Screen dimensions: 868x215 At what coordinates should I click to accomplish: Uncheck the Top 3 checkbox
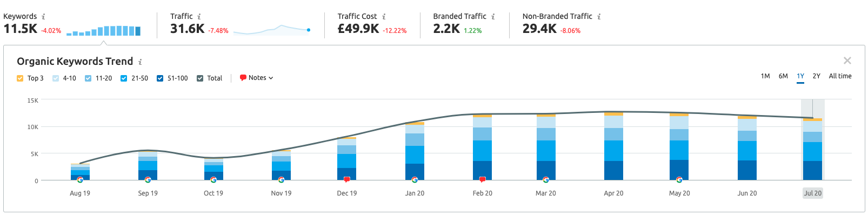click(20, 78)
